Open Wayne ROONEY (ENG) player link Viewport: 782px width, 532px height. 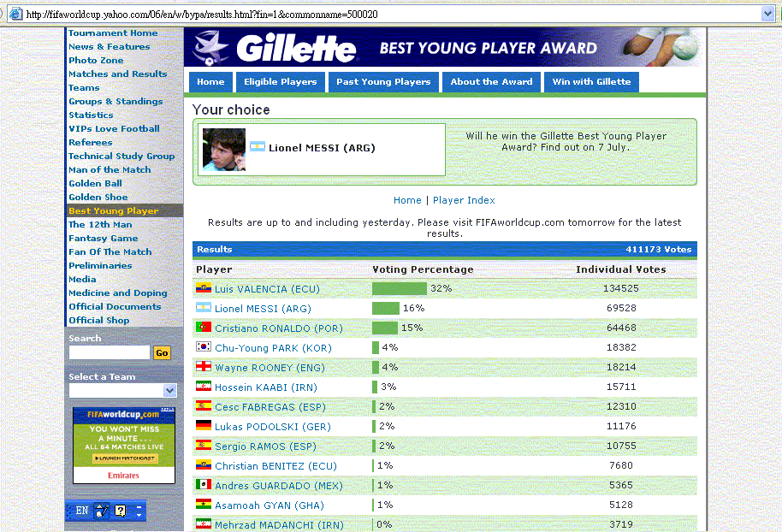click(270, 368)
